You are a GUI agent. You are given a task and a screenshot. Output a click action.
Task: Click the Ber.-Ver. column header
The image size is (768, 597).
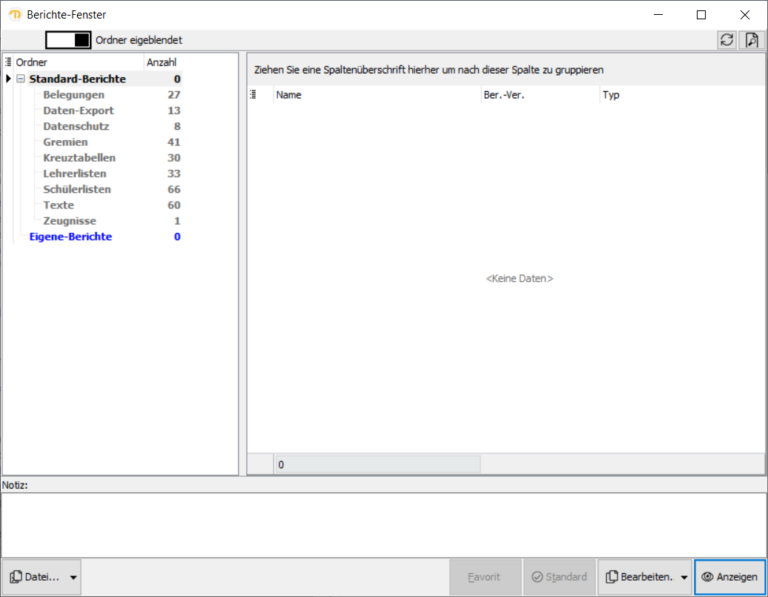(x=538, y=95)
